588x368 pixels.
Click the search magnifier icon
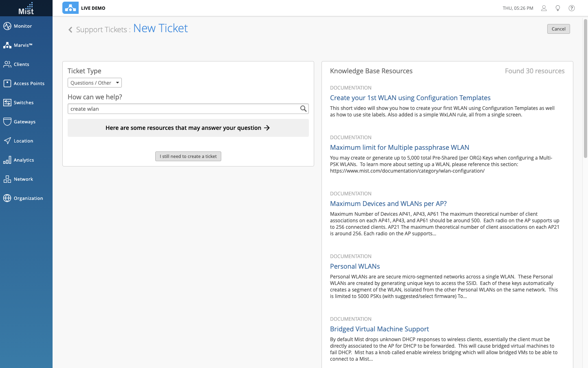coord(303,109)
